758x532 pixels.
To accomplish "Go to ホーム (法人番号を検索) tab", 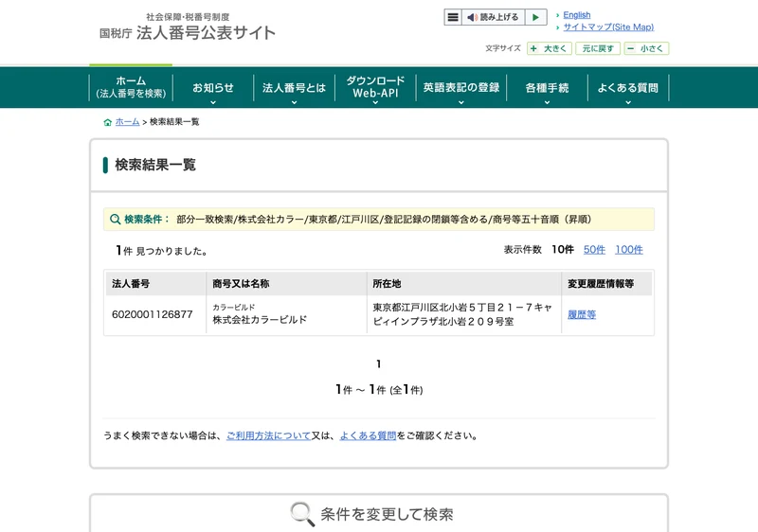I will (131, 87).
